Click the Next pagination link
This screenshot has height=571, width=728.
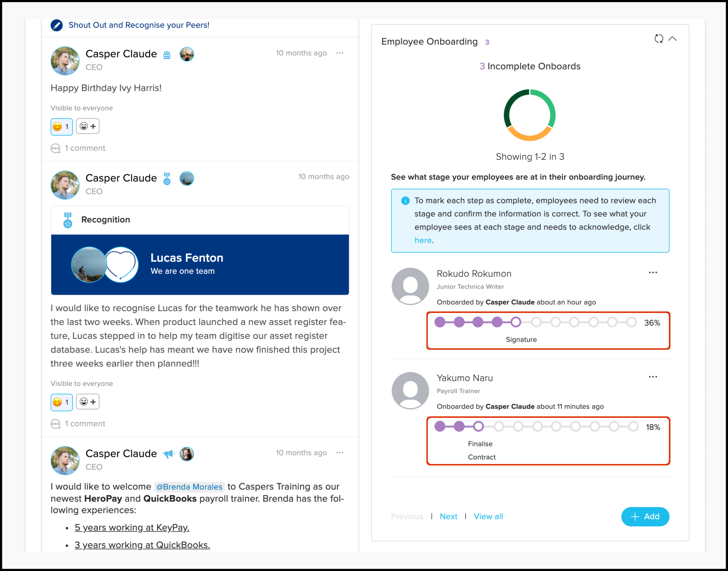(x=448, y=516)
